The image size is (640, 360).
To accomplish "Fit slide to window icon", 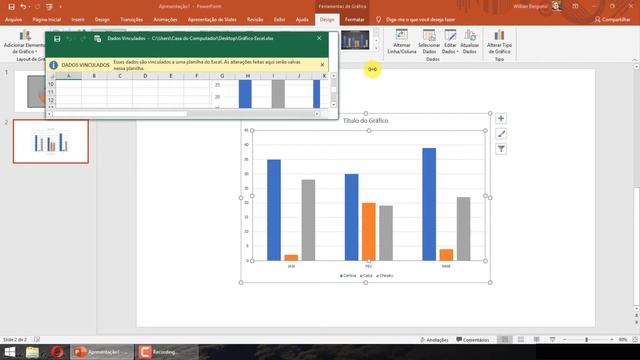I will [x=635, y=340].
